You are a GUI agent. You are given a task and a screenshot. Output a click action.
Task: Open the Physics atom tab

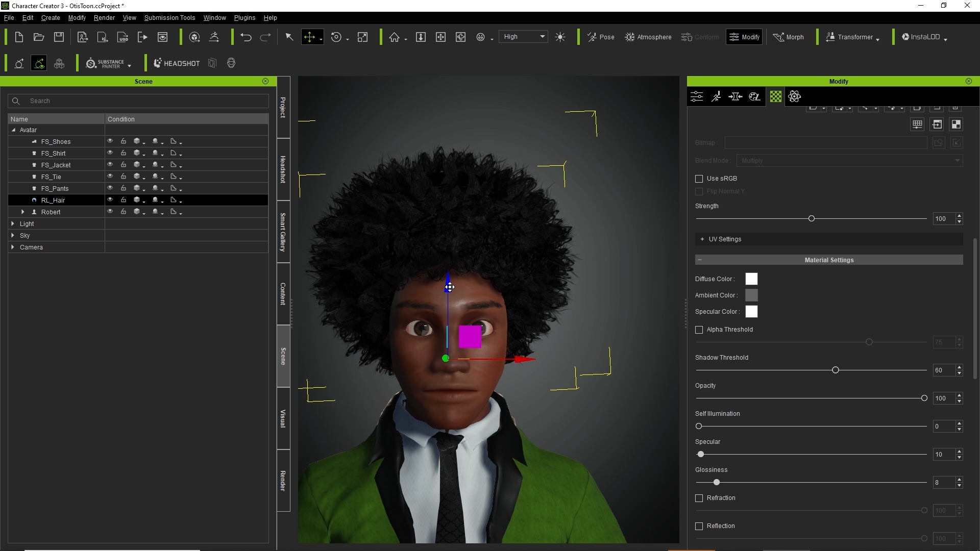click(795, 96)
